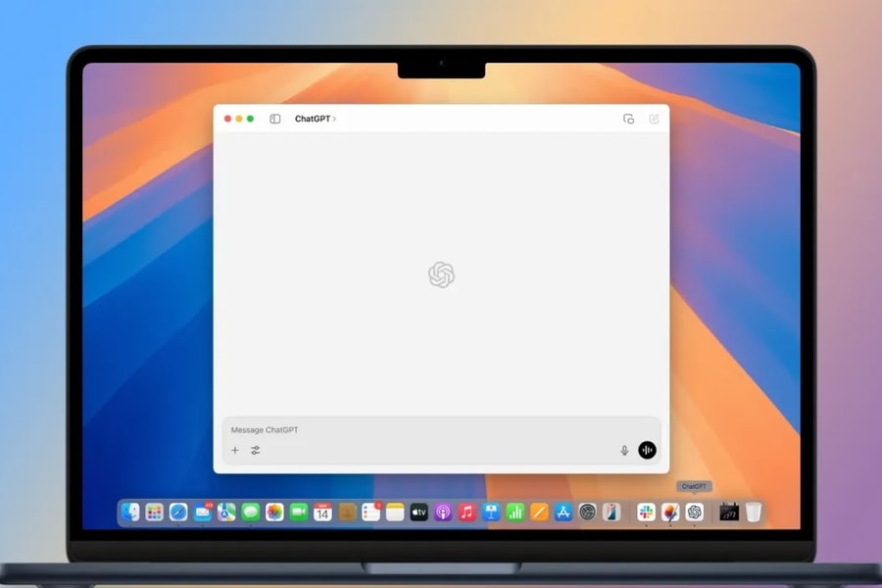
Task: Launch voice mode with black waveform button
Action: [x=647, y=450]
